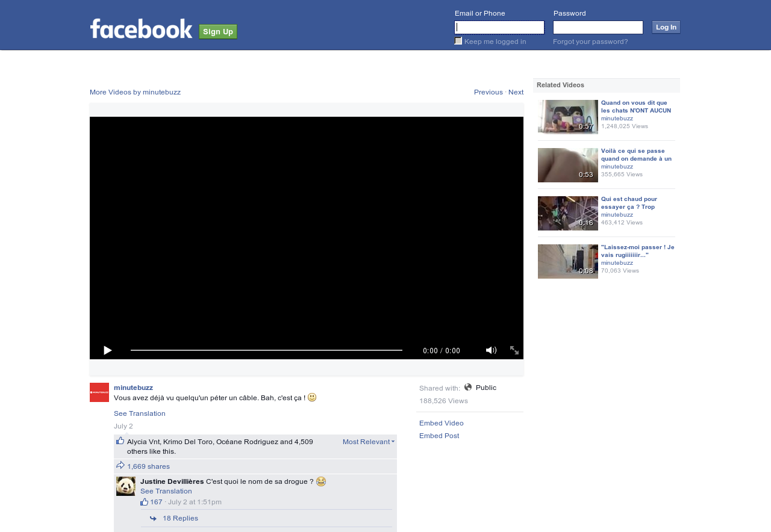Viewport: 771px width, 532px height.
Task: Click See Translation under the post text
Action: (x=140, y=413)
